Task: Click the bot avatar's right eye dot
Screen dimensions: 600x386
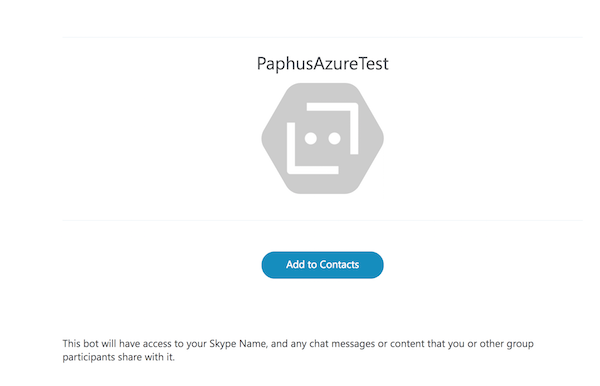Action: (334, 138)
